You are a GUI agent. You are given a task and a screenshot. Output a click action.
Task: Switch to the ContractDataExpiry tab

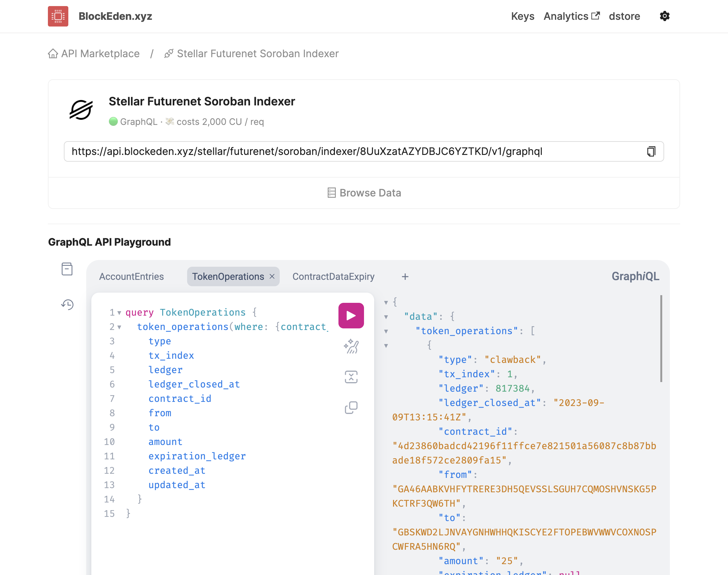coord(333,277)
